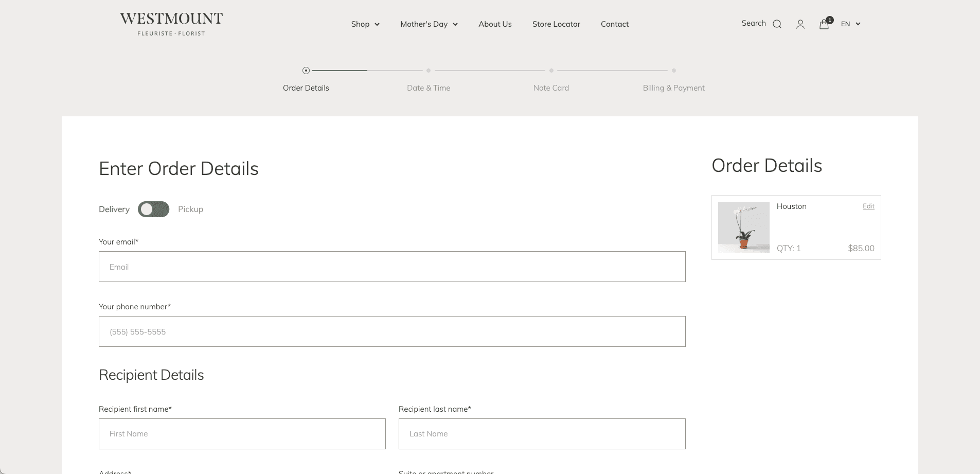Click the Order Details step circle

(306, 71)
